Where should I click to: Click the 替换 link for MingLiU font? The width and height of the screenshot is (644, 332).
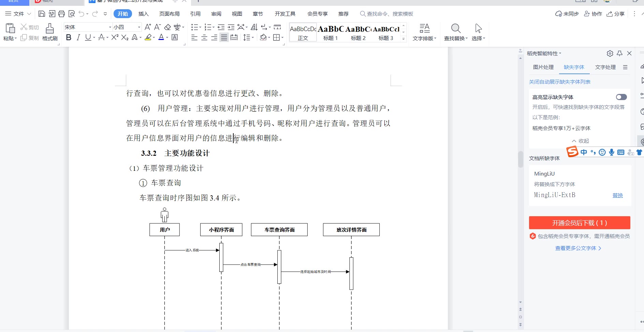617,195
